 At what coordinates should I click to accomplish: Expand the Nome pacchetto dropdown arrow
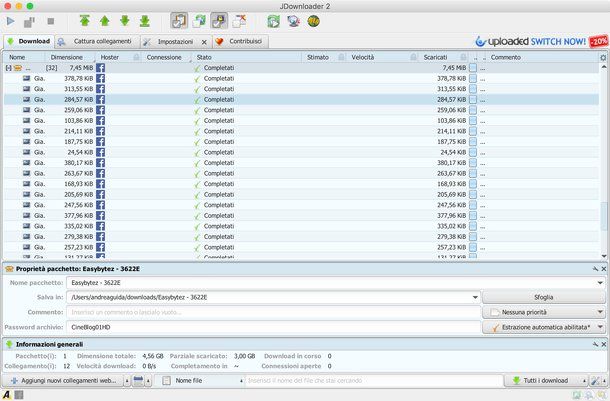[x=600, y=283]
